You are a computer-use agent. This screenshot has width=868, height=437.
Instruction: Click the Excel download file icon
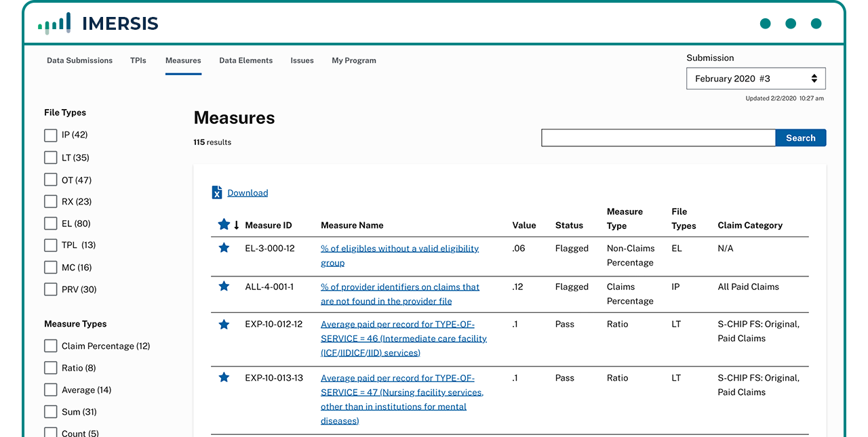(x=217, y=193)
